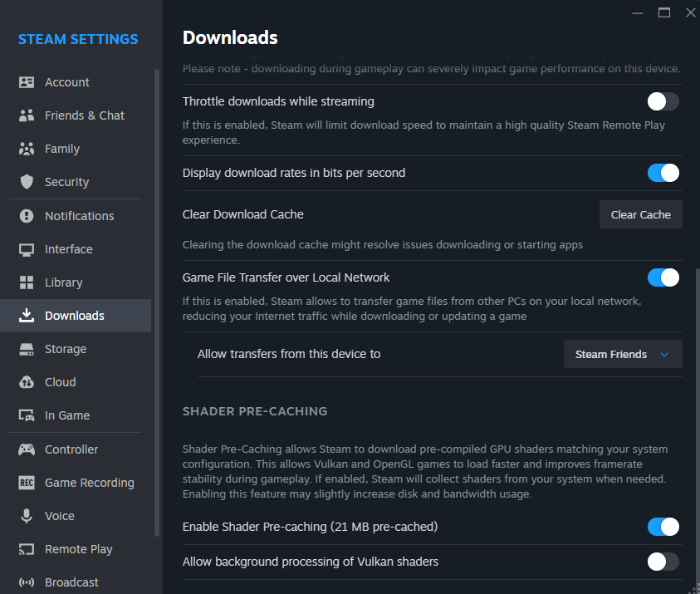Image resolution: width=700 pixels, height=594 pixels.
Task: Open In Game settings
Action: click(x=76, y=415)
